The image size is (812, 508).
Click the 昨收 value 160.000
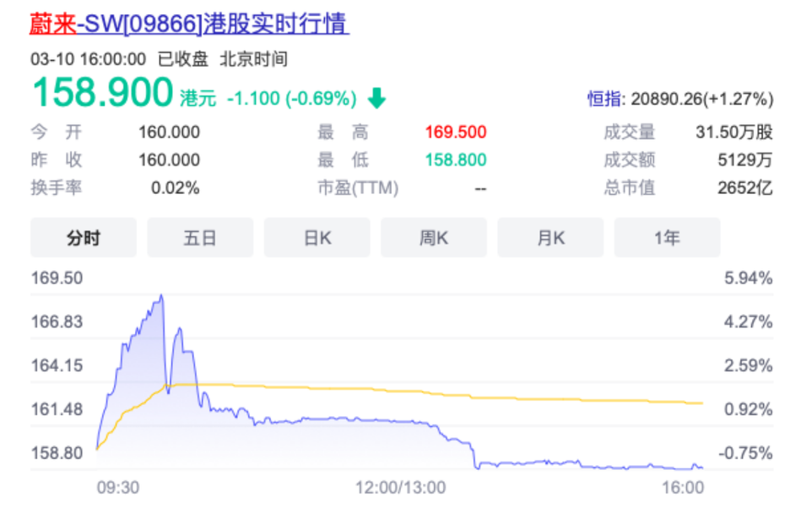pos(170,159)
